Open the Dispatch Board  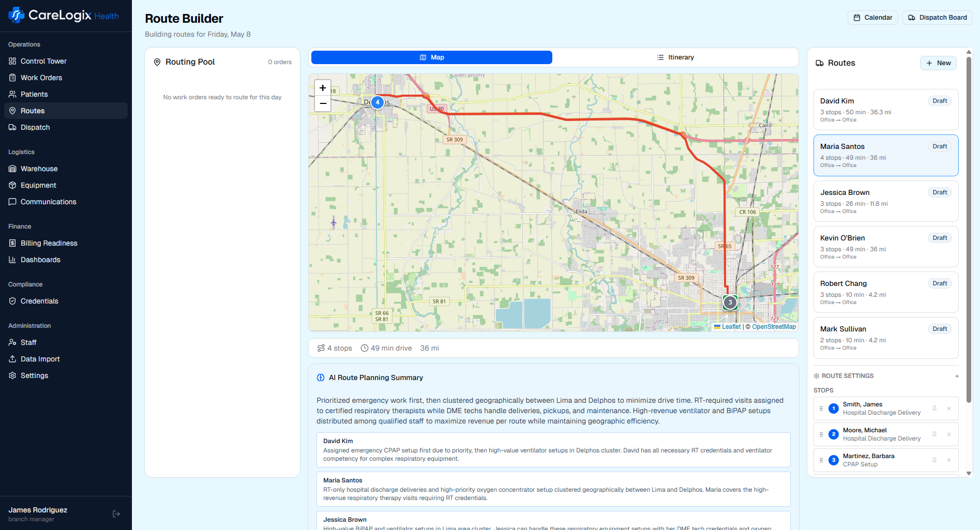938,18
